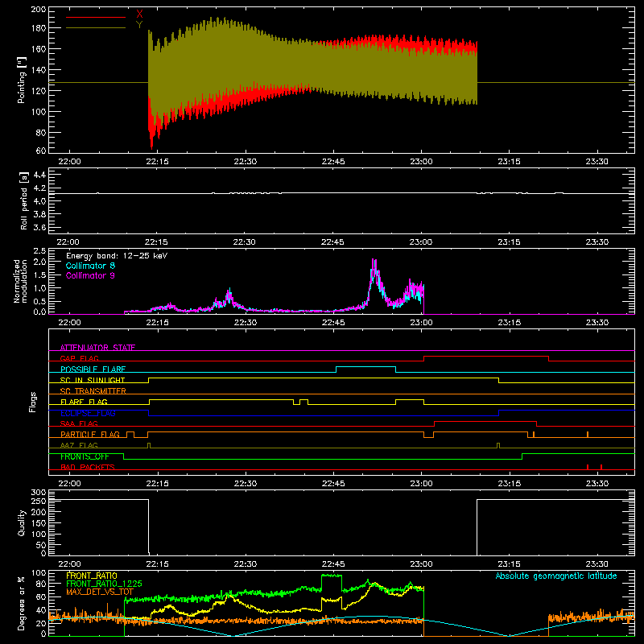Click the SC_TRANSMITTER flag label
644x644 pixels.
click(93, 390)
